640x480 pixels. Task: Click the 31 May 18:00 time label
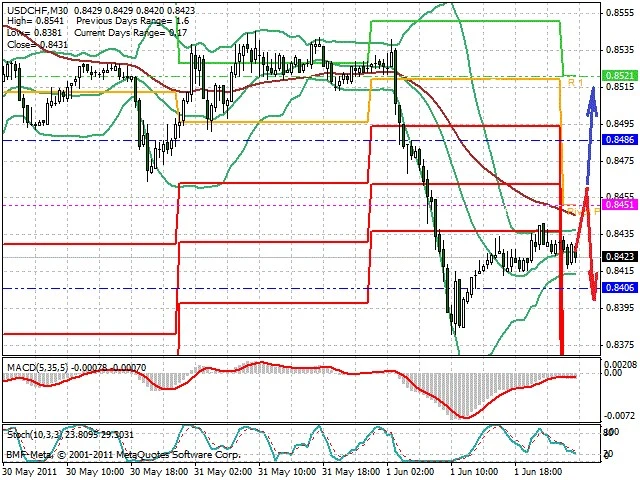click(352, 472)
